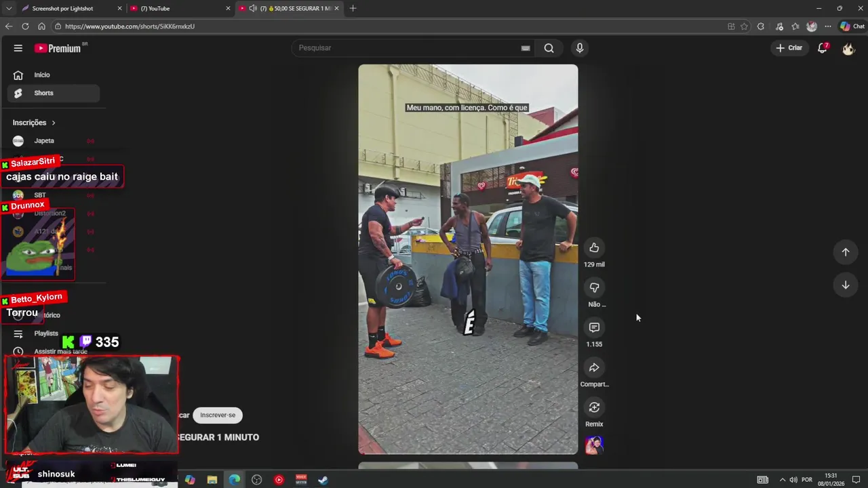The width and height of the screenshot is (868, 488).
Task: Go to the next Short with the down arrow
Action: point(846,285)
